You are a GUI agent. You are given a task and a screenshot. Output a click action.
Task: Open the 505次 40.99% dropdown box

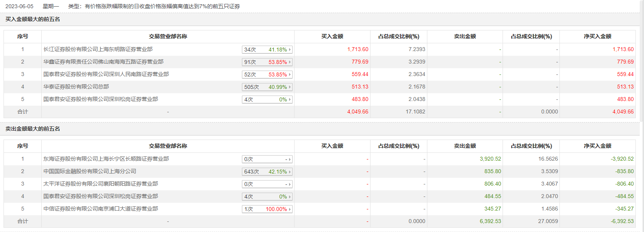[266, 87]
